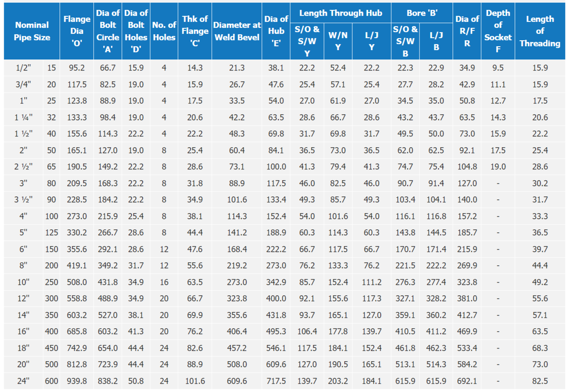Click socket depth value 9.5

[498, 68]
